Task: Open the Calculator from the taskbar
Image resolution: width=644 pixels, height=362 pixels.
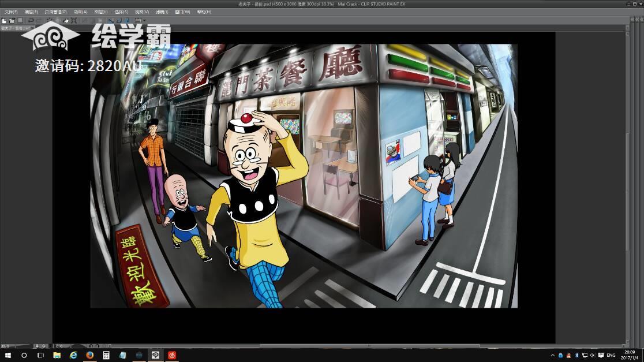Action: click(106, 355)
